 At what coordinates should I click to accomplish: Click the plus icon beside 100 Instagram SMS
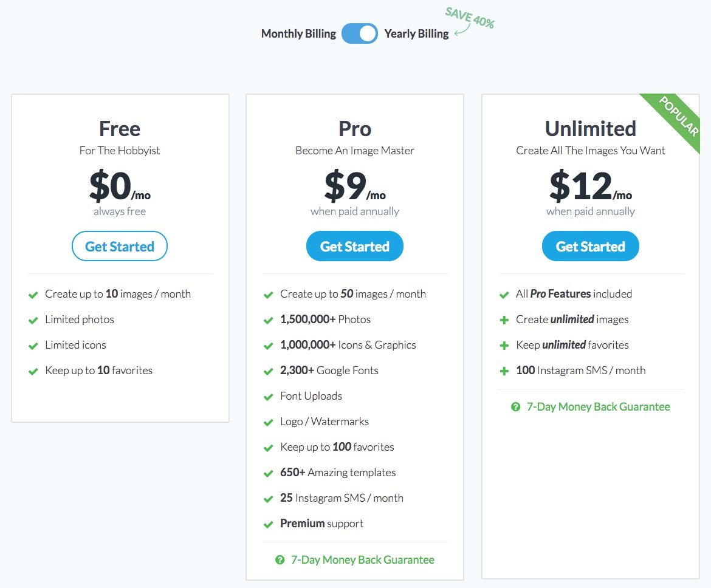504,371
